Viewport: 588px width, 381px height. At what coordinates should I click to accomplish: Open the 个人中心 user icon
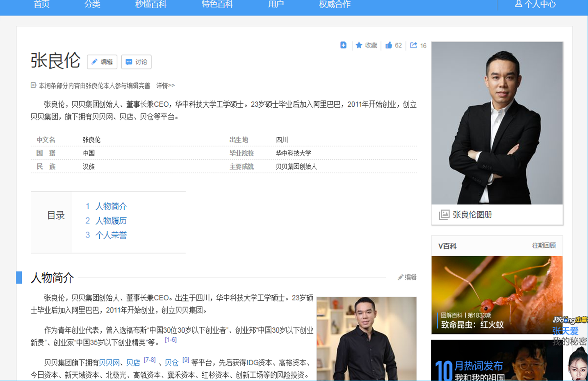[518, 4]
